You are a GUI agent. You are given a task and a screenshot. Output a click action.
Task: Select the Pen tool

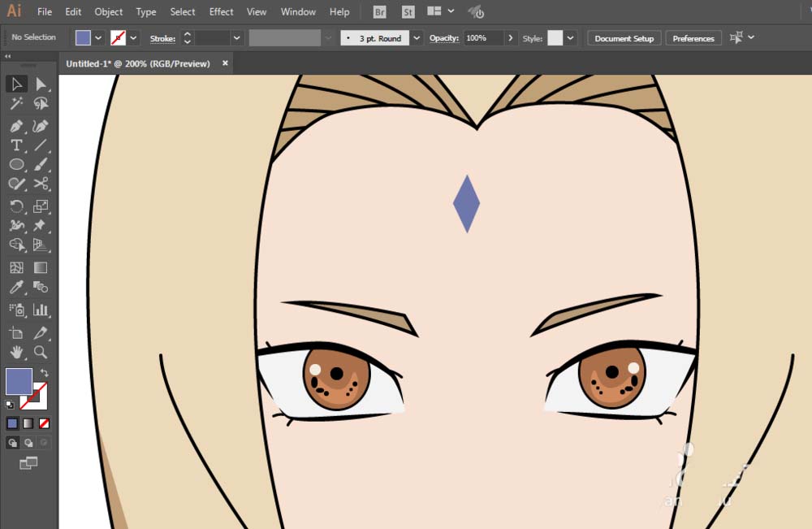pyautogui.click(x=16, y=126)
